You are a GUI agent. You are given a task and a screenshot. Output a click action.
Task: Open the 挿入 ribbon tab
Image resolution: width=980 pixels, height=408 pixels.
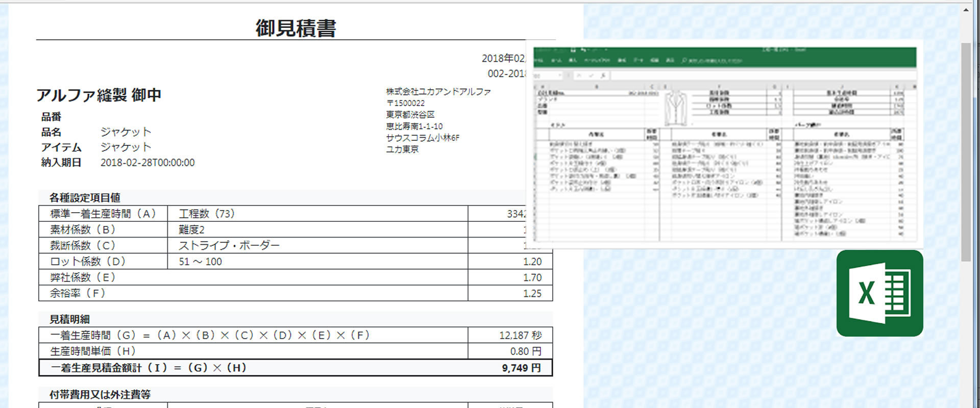pyautogui.click(x=573, y=61)
